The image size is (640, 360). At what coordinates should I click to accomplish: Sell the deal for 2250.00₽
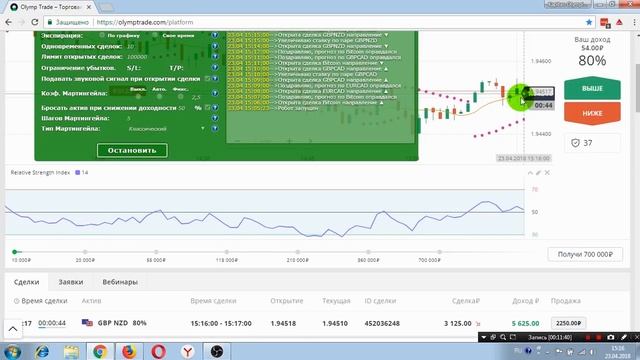[x=568, y=323]
